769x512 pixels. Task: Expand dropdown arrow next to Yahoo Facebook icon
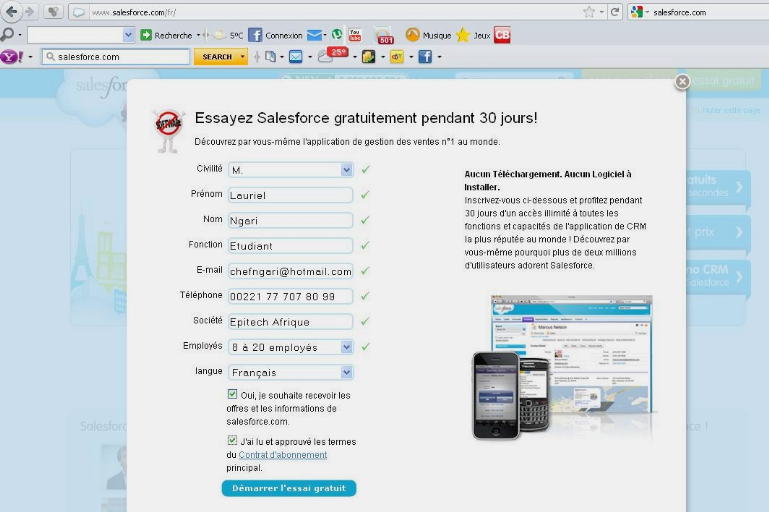coord(439,57)
